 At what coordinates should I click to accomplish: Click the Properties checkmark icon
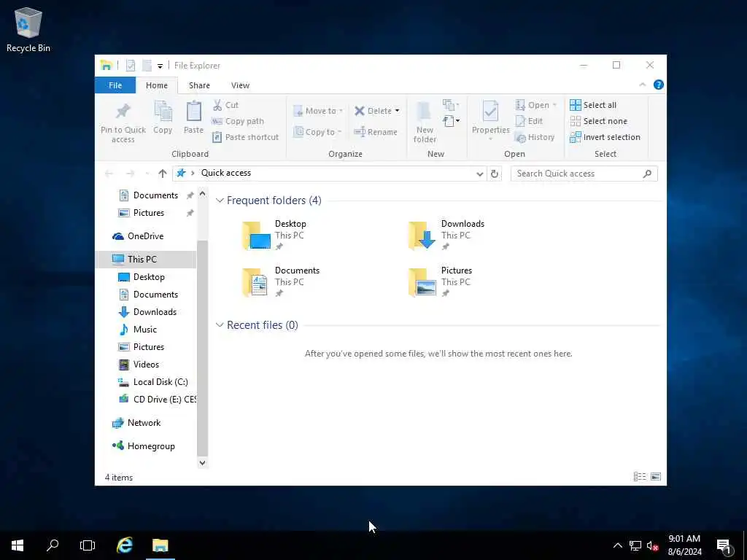coord(490,112)
